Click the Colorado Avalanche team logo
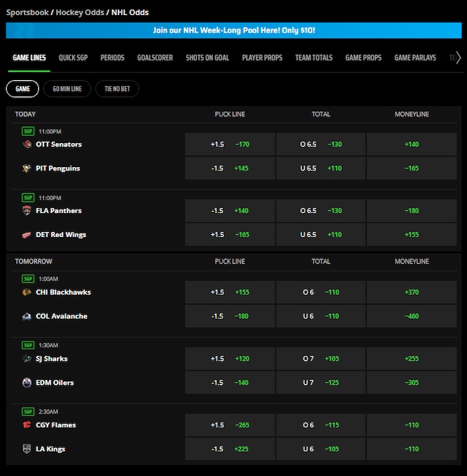The width and height of the screenshot is (467, 476). coord(27,316)
